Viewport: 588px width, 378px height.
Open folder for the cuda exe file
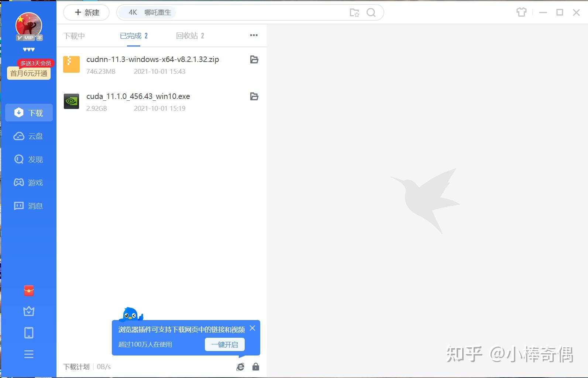tap(254, 96)
